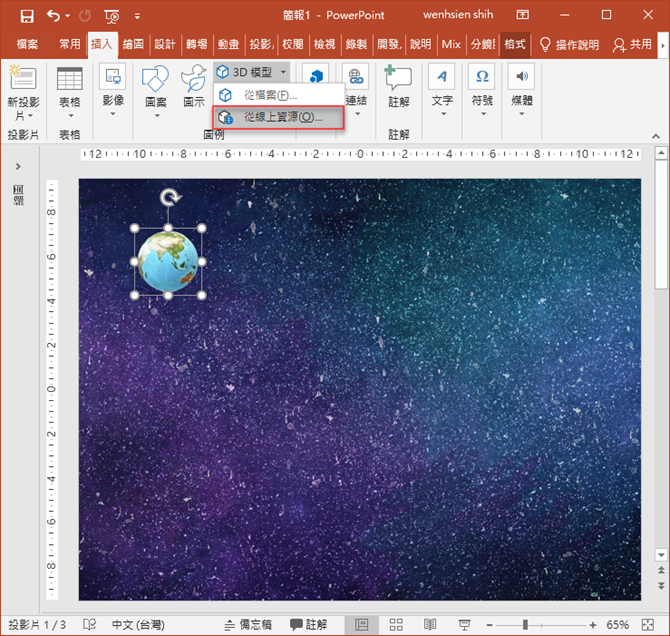Viewport: 670px width, 636px height.
Task: Switch to the 校閱 tab
Action: 293,44
